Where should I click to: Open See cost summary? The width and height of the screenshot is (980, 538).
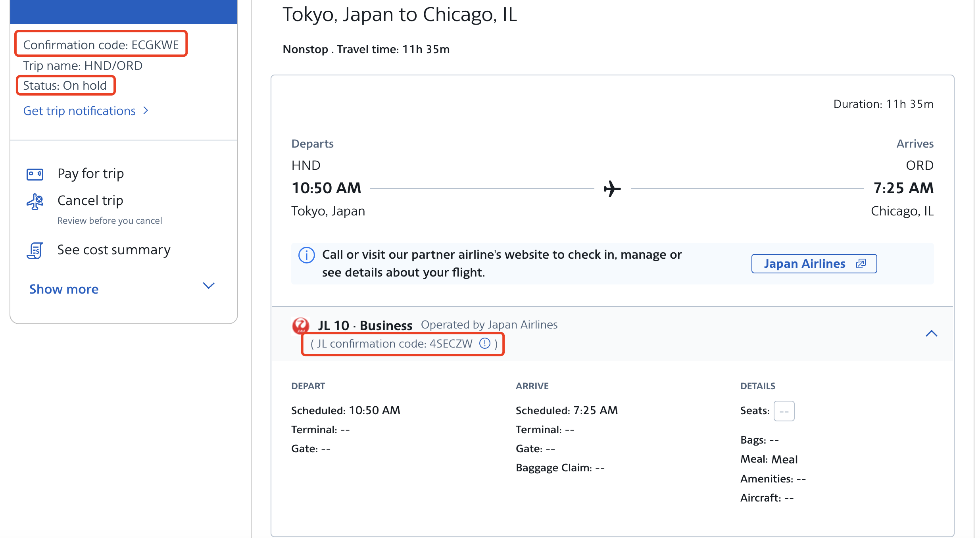tap(114, 250)
